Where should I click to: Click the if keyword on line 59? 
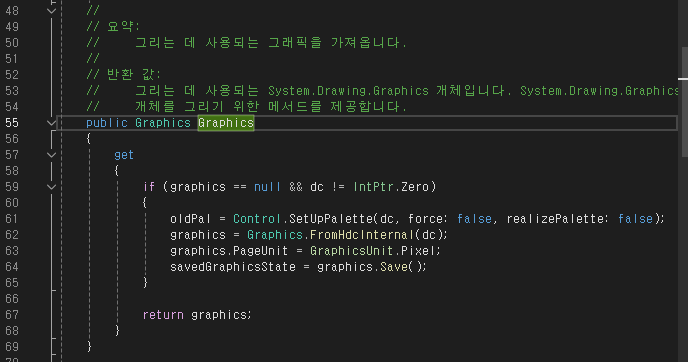[x=149, y=187]
